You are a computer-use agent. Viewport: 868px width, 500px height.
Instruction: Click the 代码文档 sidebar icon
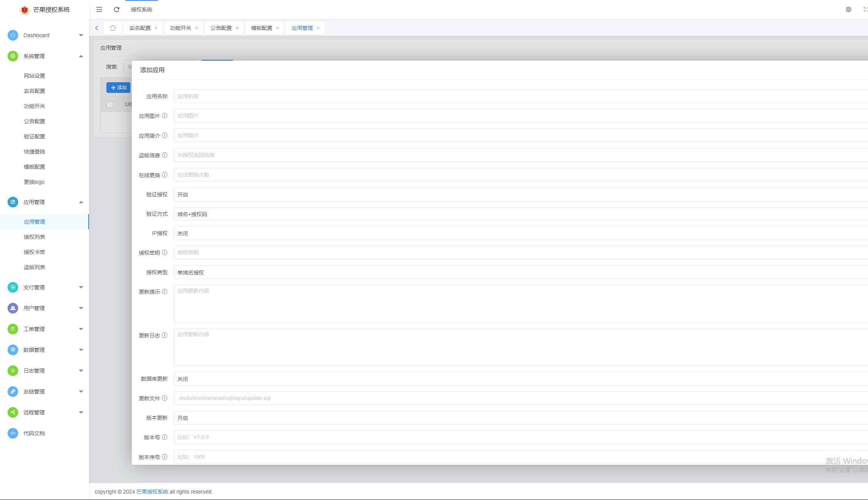click(x=13, y=433)
